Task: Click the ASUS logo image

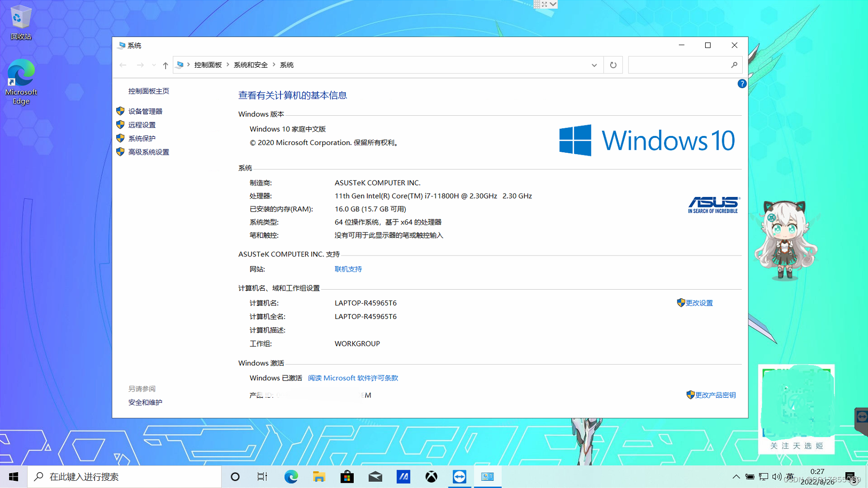Action: coord(714,205)
